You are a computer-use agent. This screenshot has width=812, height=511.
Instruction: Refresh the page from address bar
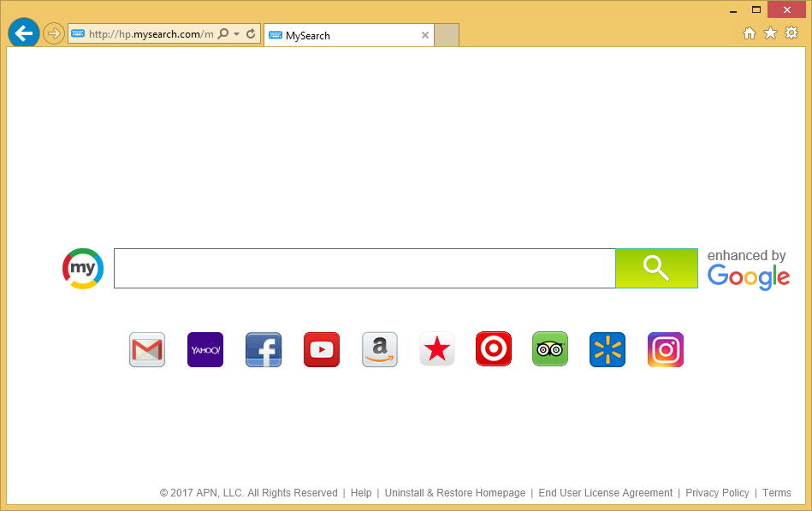pyautogui.click(x=251, y=34)
